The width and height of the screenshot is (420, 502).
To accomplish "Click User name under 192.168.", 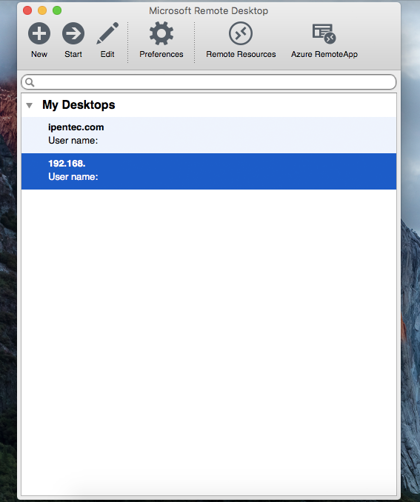I will coord(73,177).
